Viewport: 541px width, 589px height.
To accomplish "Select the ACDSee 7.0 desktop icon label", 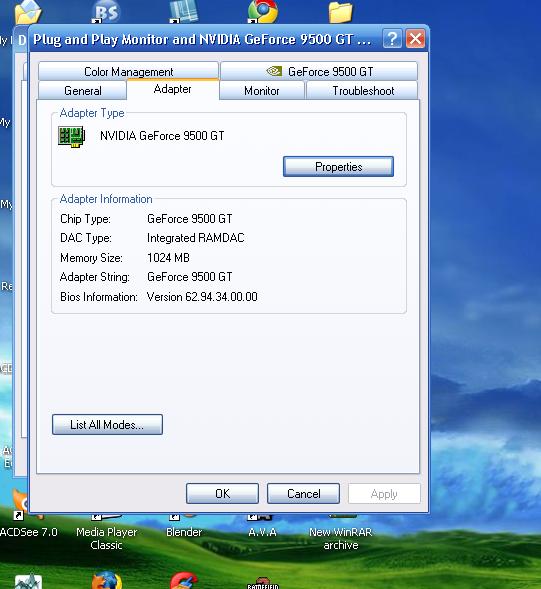I will [29, 532].
